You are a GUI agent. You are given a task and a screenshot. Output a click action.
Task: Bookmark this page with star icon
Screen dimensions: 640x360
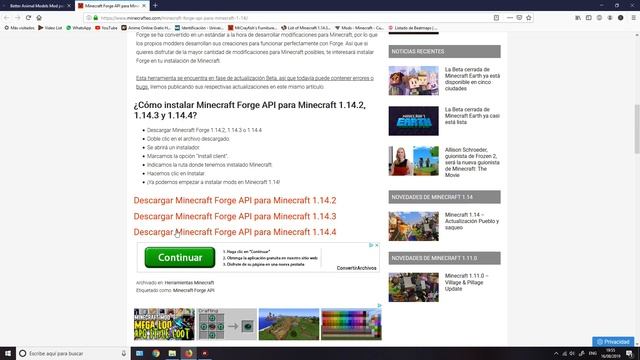click(529, 18)
